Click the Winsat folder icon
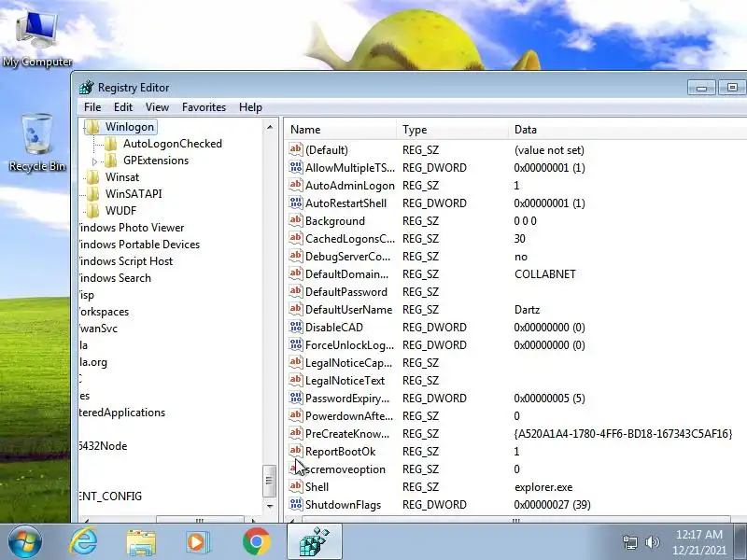This screenshot has height=560, width=747. coord(92,177)
